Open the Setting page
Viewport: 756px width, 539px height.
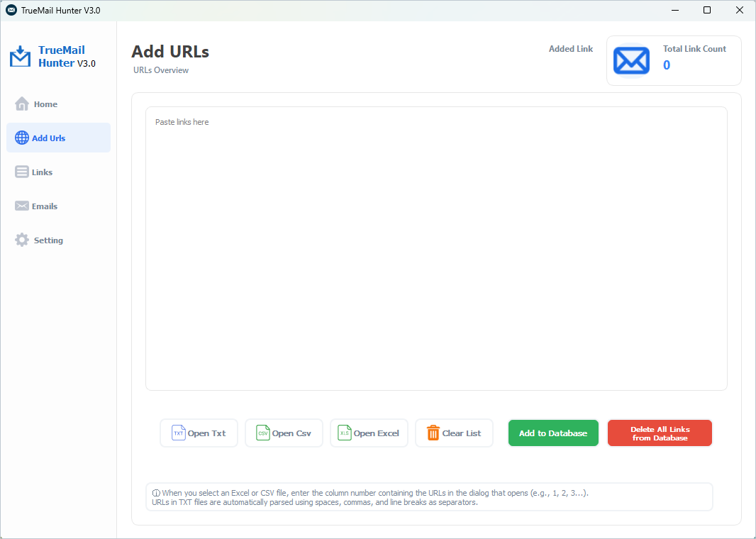pos(58,240)
